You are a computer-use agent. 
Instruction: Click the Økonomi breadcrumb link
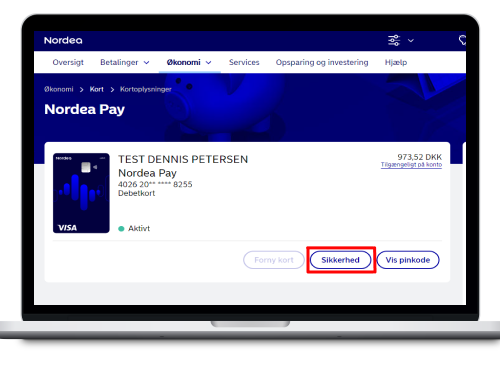[59, 89]
